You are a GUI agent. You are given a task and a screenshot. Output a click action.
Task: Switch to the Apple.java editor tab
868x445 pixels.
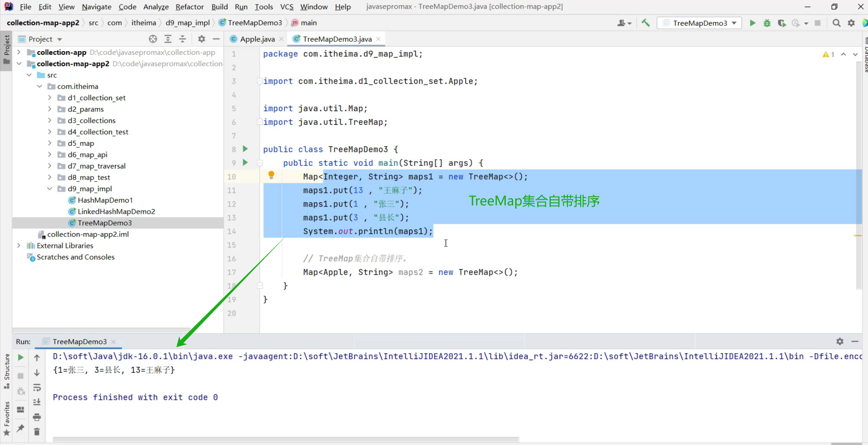[257, 39]
